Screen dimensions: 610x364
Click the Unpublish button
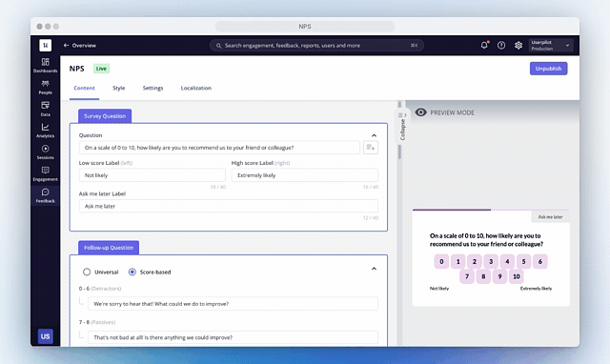(548, 69)
